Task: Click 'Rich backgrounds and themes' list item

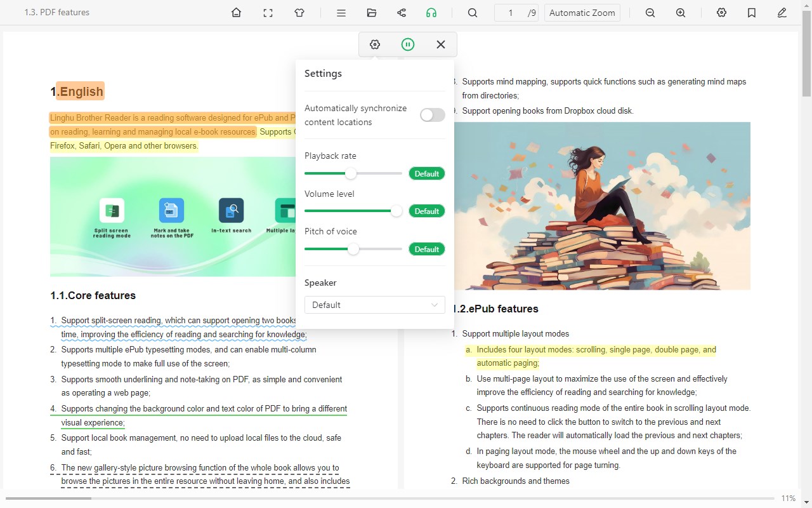Action: [x=516, y=481]
